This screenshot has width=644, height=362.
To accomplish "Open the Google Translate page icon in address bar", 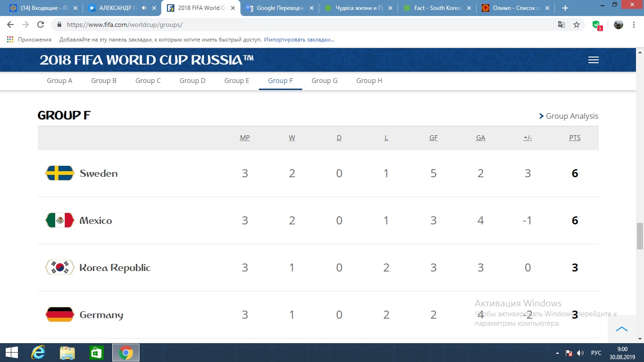I will tap(561, 25).
